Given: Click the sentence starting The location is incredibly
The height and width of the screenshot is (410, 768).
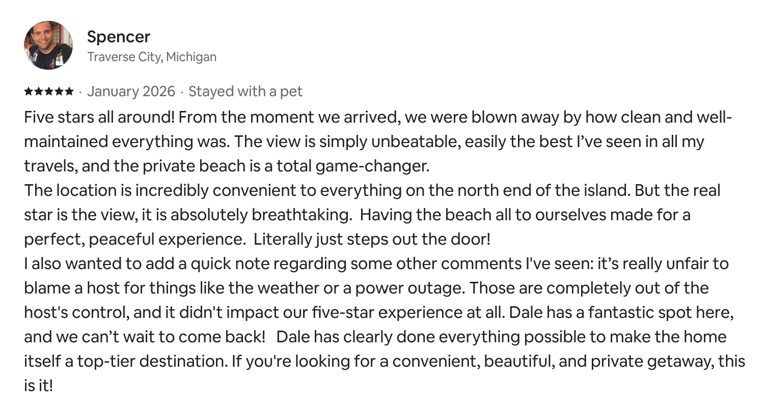Looking at the screenshot, I should pyautogui.click(x=327, y=191).
